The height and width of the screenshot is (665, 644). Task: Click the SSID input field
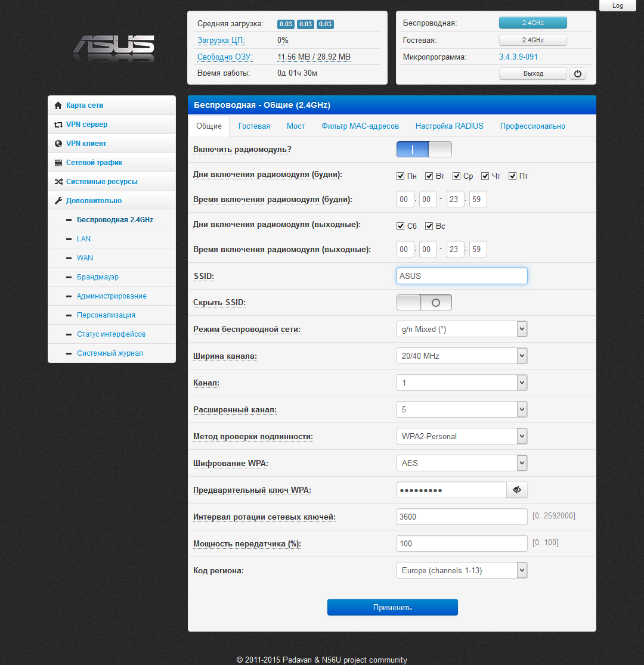coord(462,276)
